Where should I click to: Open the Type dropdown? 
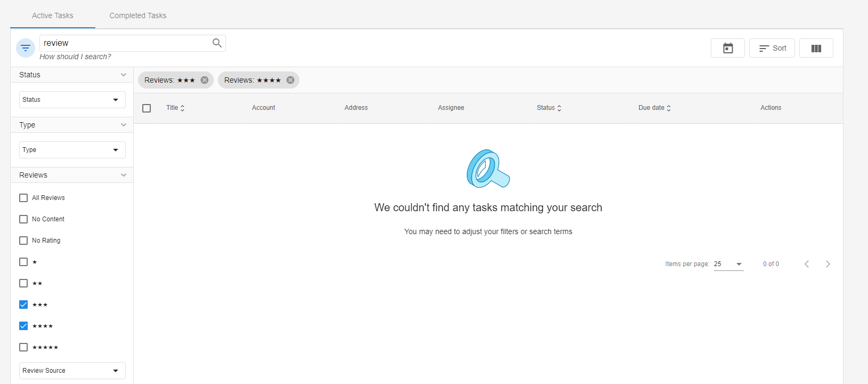72,150
